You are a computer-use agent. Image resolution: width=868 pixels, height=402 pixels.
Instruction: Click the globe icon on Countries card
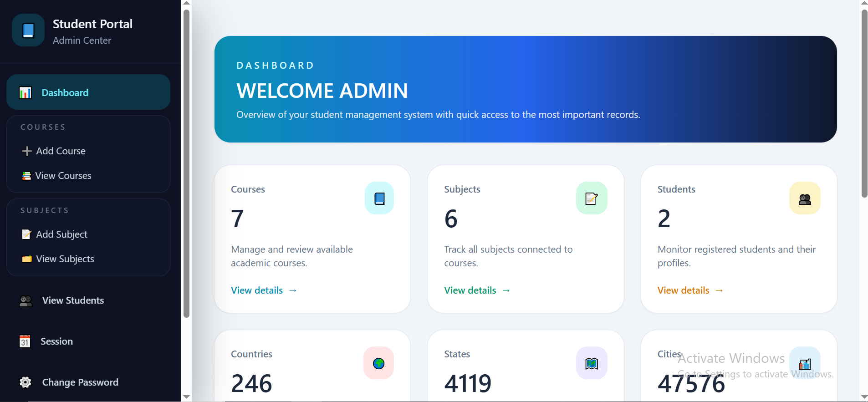pyautogui.click(x=378, y=363)
